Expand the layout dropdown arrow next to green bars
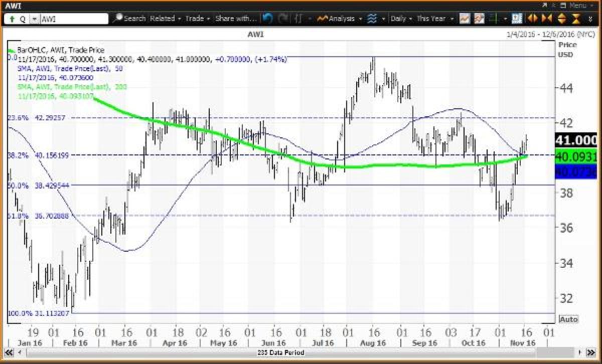This screenshot has height=364, width=602. [505, 19]
